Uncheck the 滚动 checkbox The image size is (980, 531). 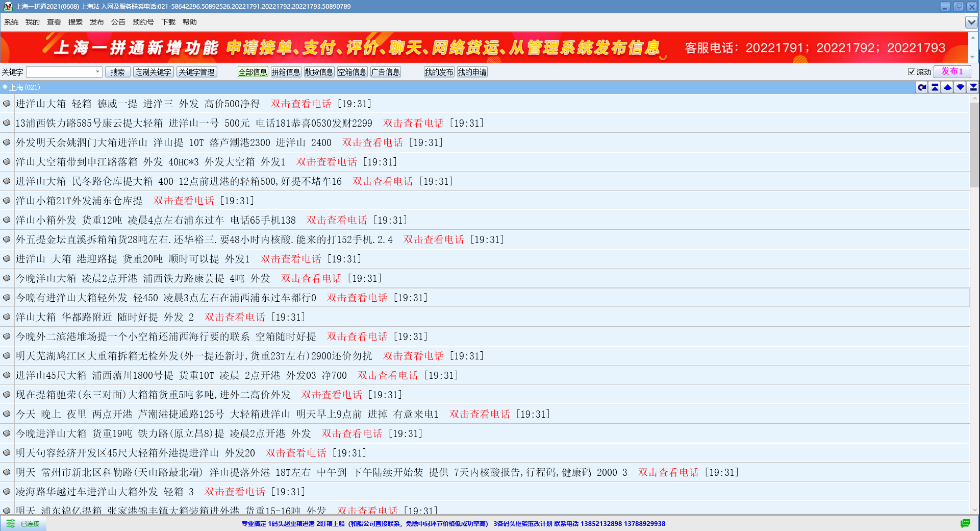(911, 72)
